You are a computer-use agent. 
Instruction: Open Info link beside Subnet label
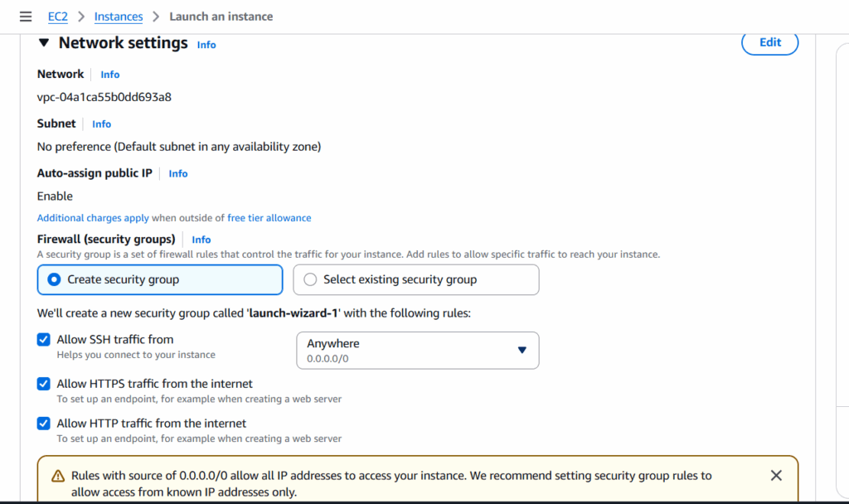[x=102, y=124]
